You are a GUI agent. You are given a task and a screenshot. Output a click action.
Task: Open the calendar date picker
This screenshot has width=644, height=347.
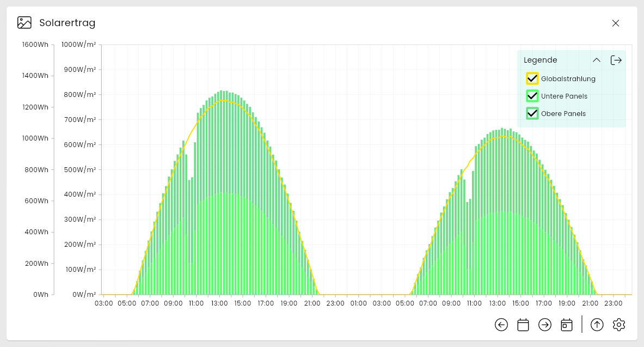tap(523, 325)
